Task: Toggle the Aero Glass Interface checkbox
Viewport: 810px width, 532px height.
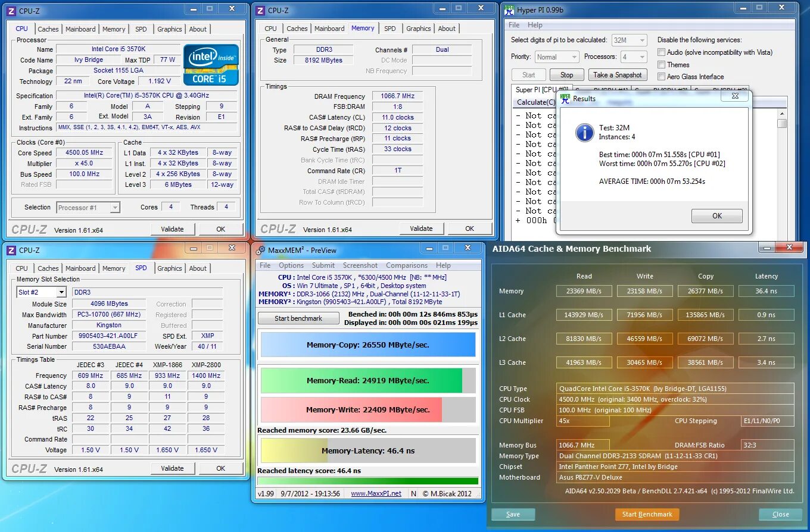Action: point(661,76)
